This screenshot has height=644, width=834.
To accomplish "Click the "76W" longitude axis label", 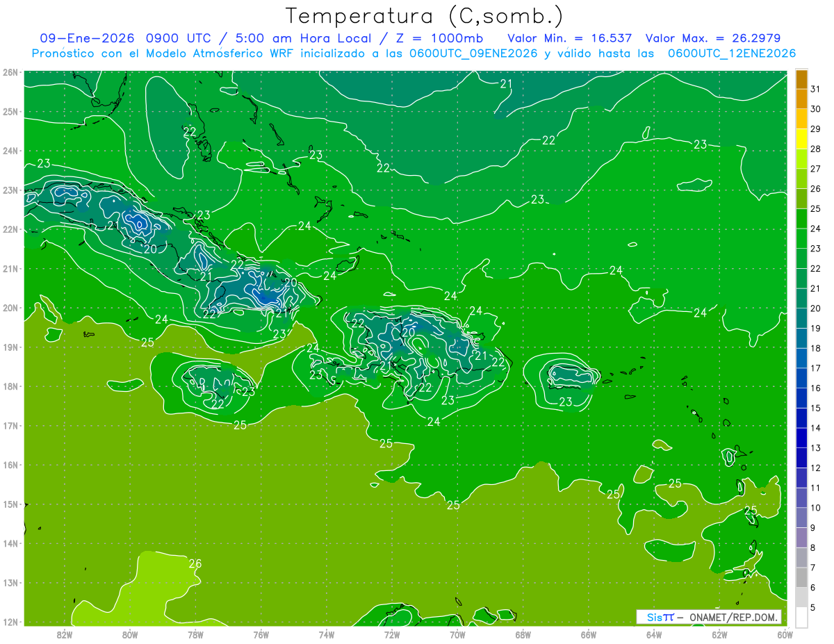I will [261, 635].
